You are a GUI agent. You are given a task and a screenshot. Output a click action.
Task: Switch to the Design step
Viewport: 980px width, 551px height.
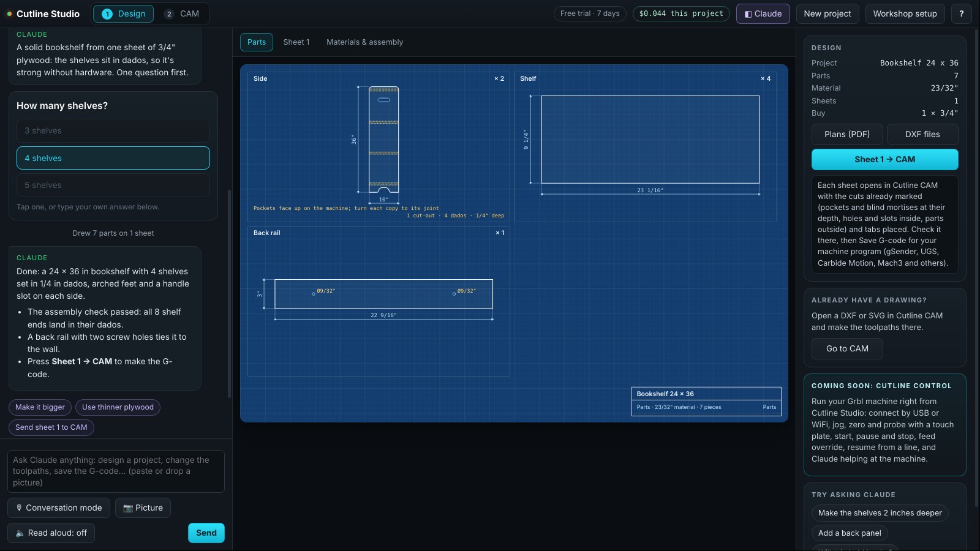tap(123, 13)
